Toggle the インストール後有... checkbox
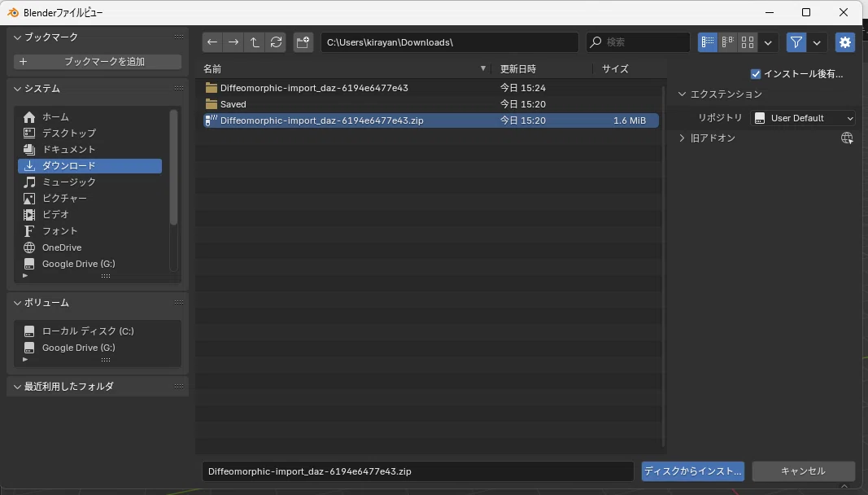Screen dimensions: 868x495 756,74
